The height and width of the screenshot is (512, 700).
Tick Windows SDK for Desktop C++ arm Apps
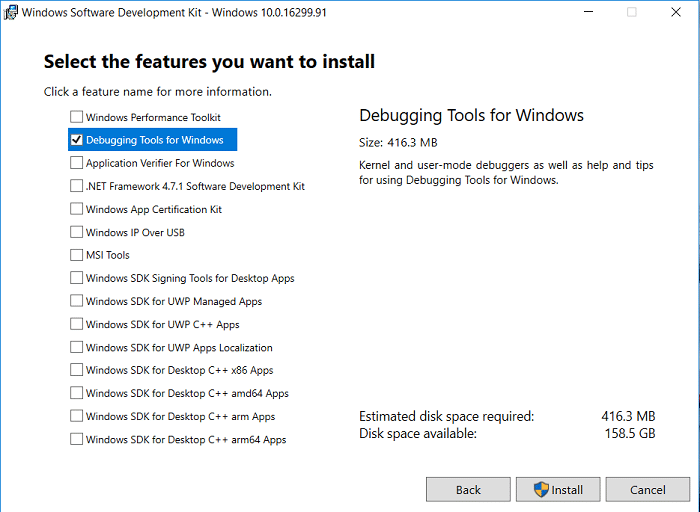pos(77,416)
